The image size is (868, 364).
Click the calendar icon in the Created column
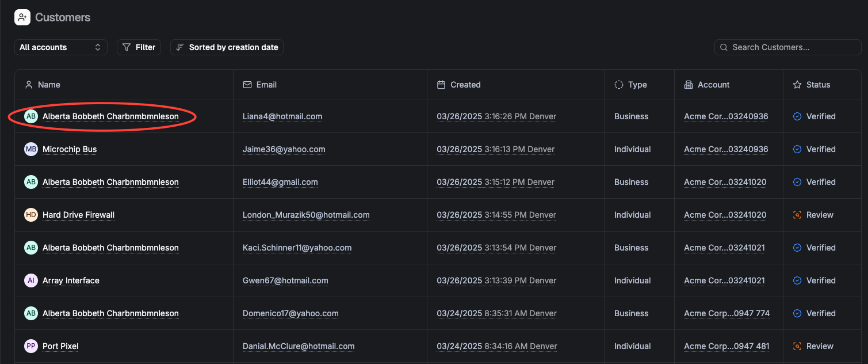pos(441,84)
